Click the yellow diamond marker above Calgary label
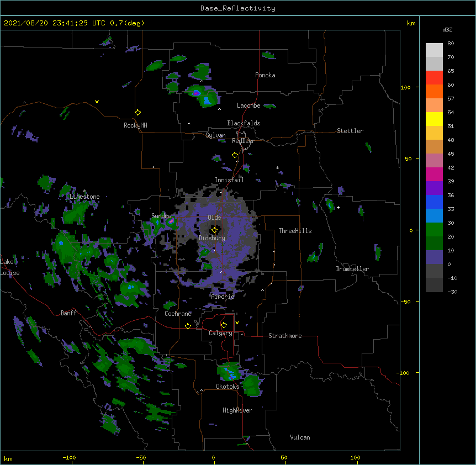 (224, 325)
